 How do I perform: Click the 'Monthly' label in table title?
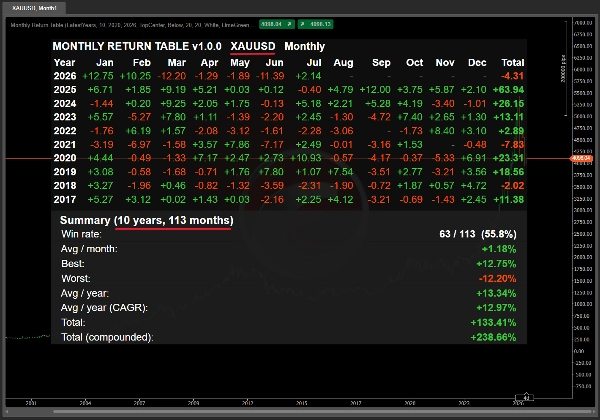pos(305,46)
